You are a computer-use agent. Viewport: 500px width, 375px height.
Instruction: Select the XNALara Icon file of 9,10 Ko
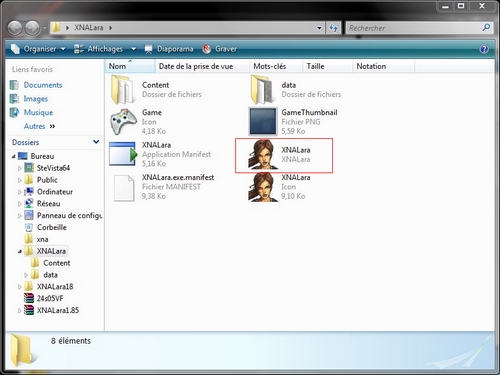(x=263, y=187)
